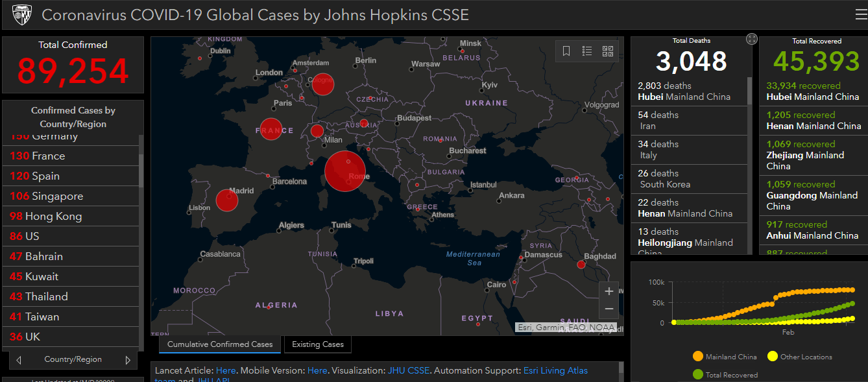Image resolution: width=868 pixels, height=382 pixels.
Task: Show the map legend list icon
Action: [587, 51]
